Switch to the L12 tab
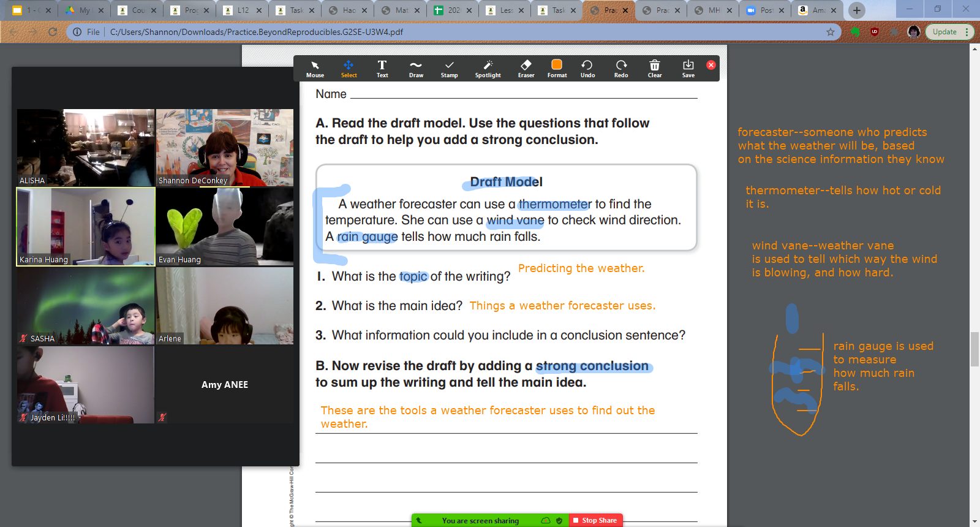The width and height of the screenshot is (980, 527). [x=243, y=10]
